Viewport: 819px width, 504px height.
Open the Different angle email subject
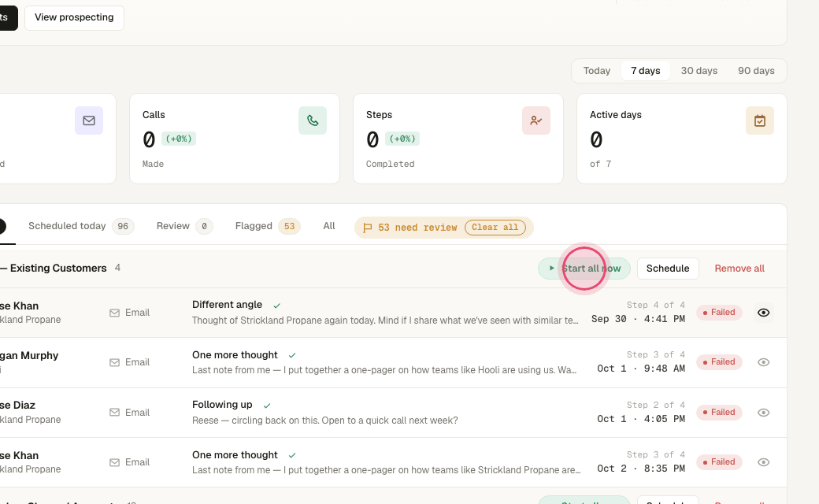pyautogui.click(x=227, y=305)
